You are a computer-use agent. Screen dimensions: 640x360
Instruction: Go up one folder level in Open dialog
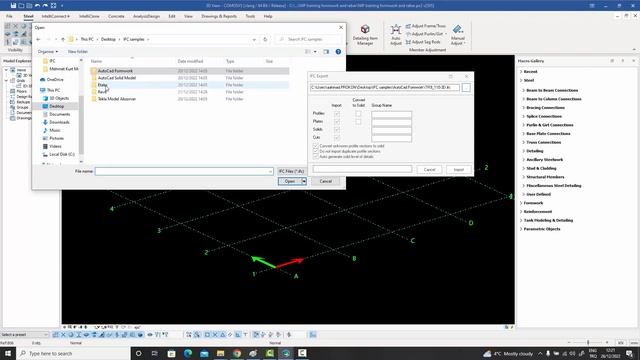point(63,39)
